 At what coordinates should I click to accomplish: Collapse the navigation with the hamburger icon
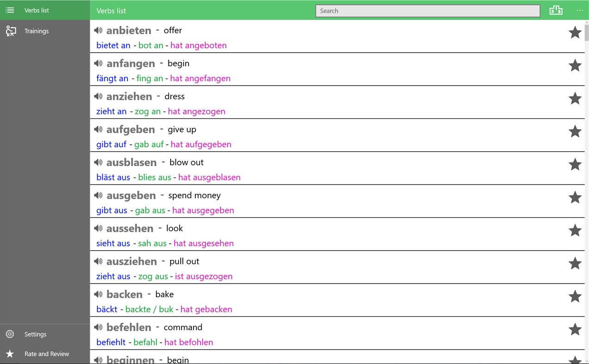10,10
